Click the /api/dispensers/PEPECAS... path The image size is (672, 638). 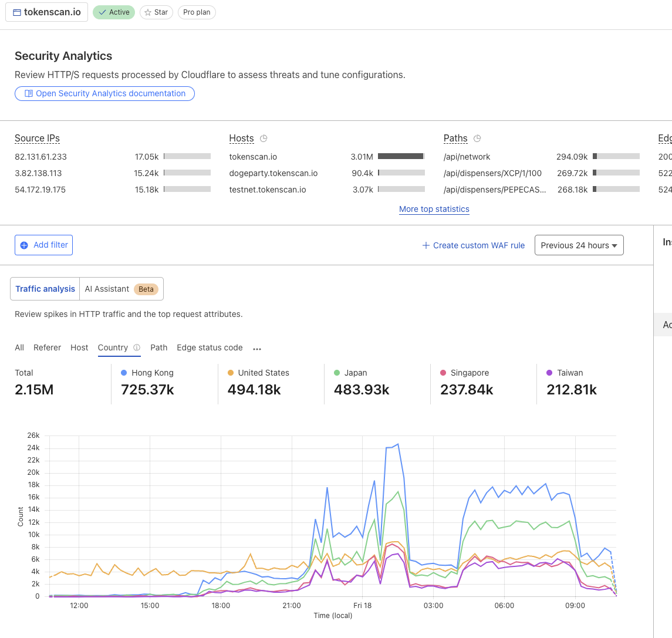click(x=495, y=190)
